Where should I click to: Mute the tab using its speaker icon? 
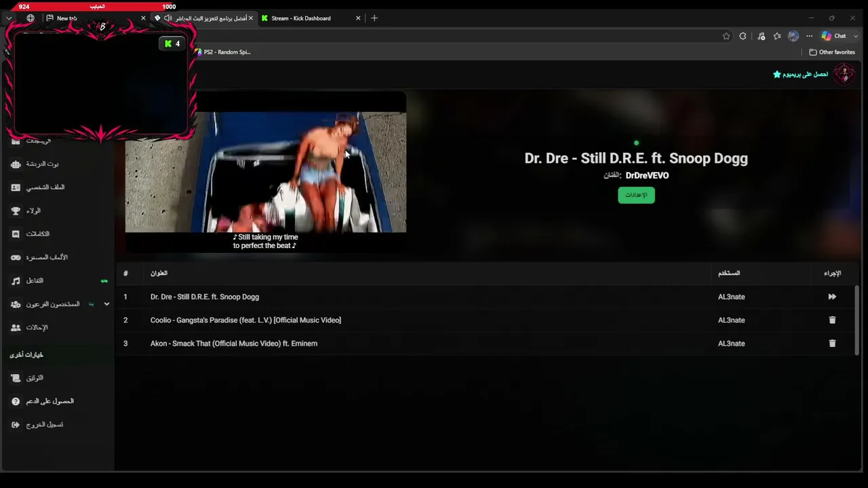(x=167, y=18)
